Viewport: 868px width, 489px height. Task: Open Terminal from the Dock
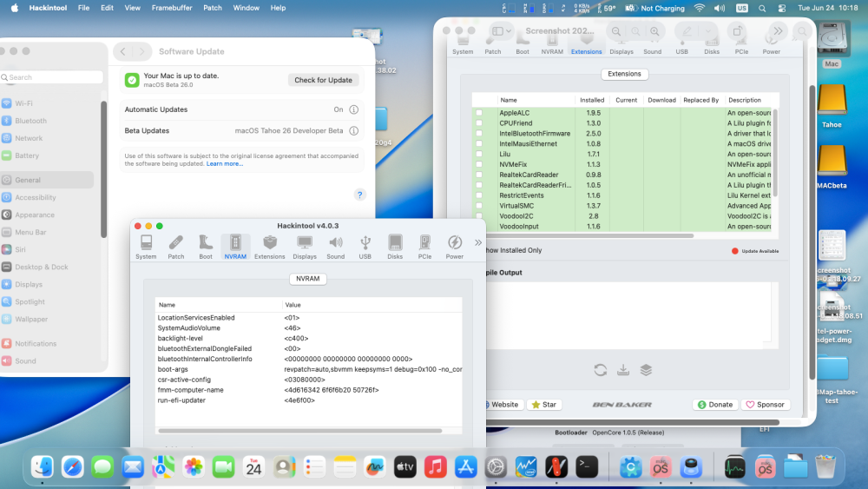tap(587, 467)
